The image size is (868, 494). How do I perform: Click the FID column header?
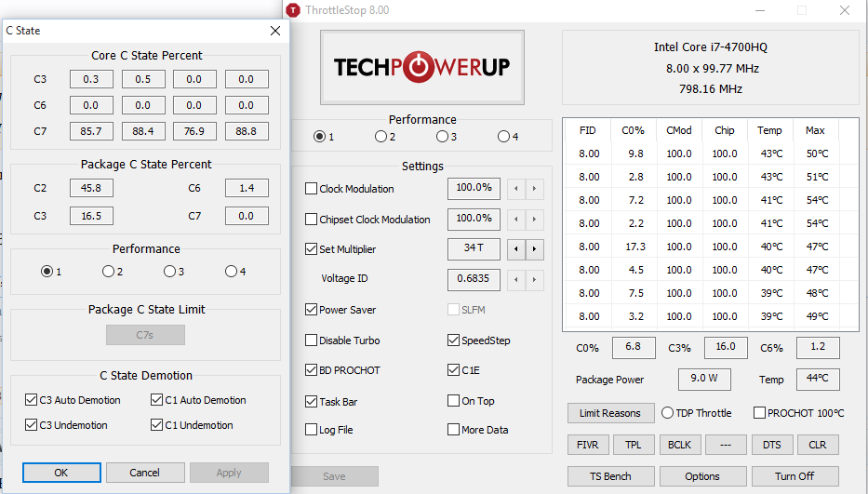click(x=588, y=130)
